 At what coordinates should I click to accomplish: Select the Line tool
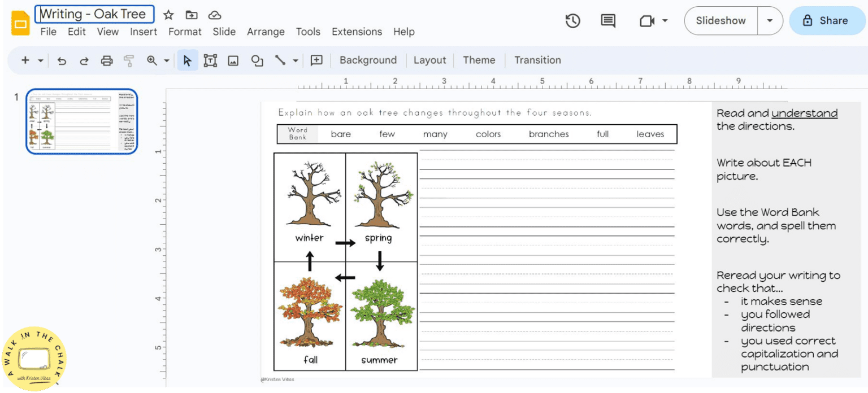(x=281, y=60)
